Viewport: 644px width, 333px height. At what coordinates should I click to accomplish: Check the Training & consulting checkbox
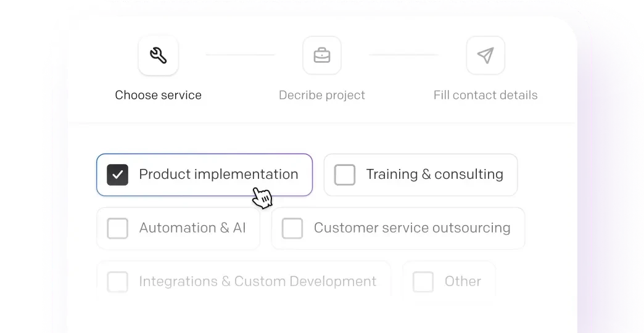coord(345,175)
